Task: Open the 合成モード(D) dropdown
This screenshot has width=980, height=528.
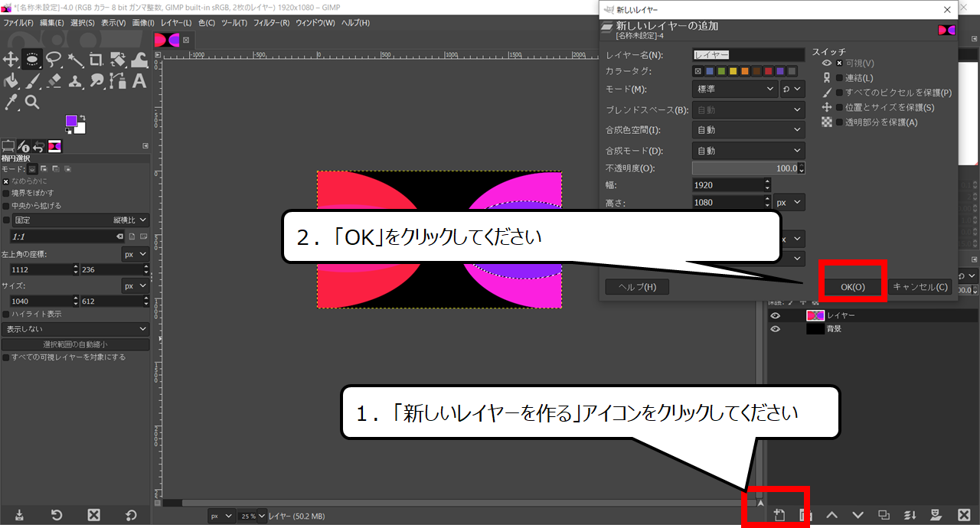Action: [x=749, y=151]
